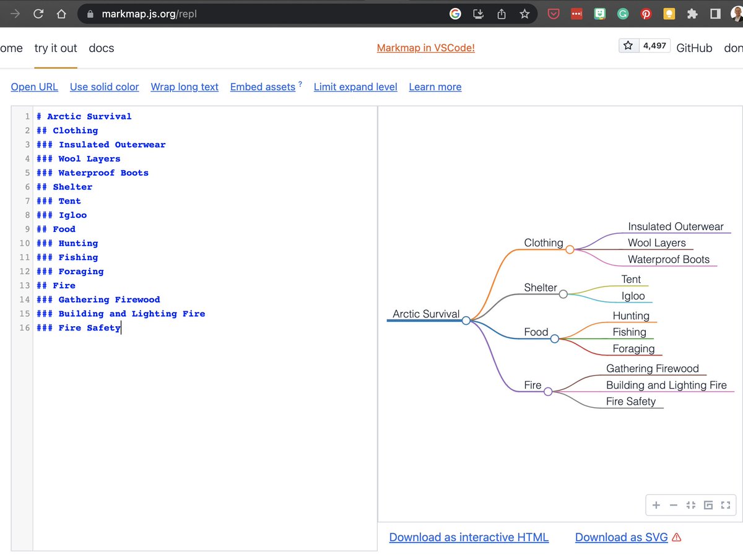743x560 pixels.
Task: Switch to the docs tab
Action: pyautogui.click(x=101, y=48)
